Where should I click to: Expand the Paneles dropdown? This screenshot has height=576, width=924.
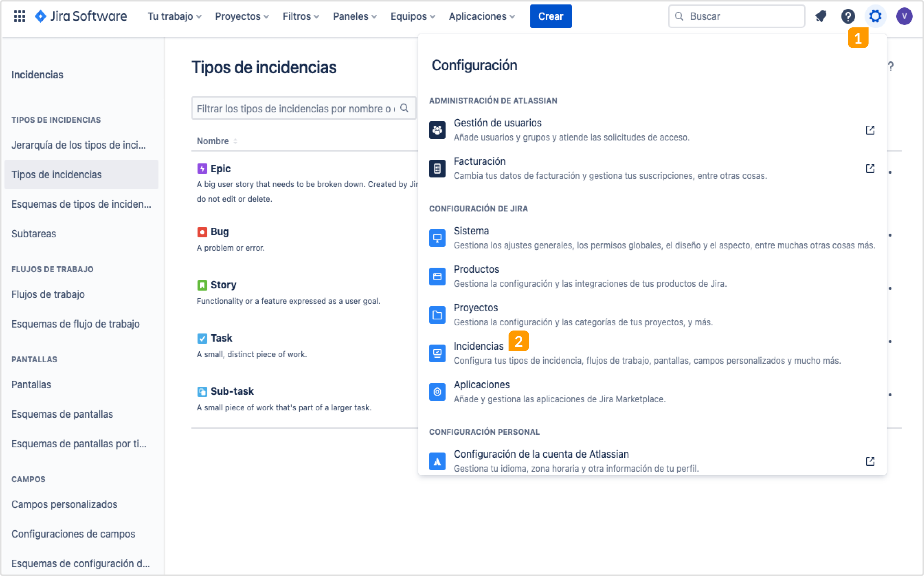click(354, 16)
